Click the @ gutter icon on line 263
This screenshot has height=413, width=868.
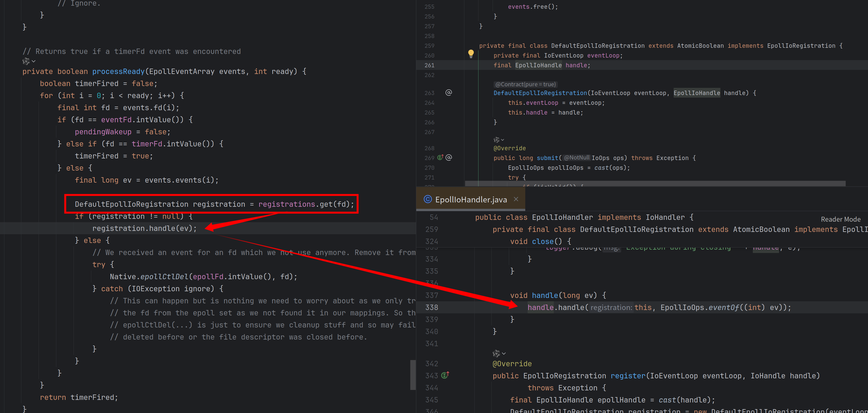coord(449,92)
